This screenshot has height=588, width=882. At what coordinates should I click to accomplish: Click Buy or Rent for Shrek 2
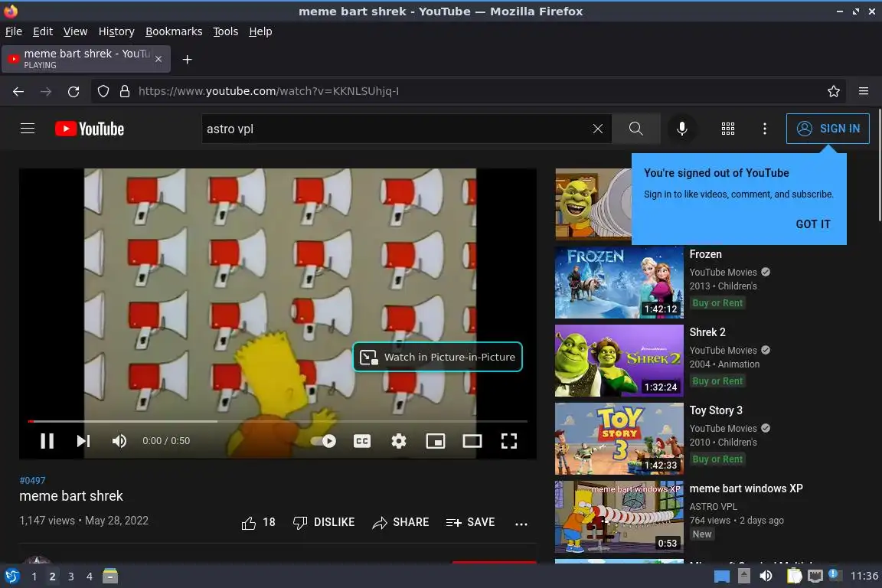click(717, 381)
